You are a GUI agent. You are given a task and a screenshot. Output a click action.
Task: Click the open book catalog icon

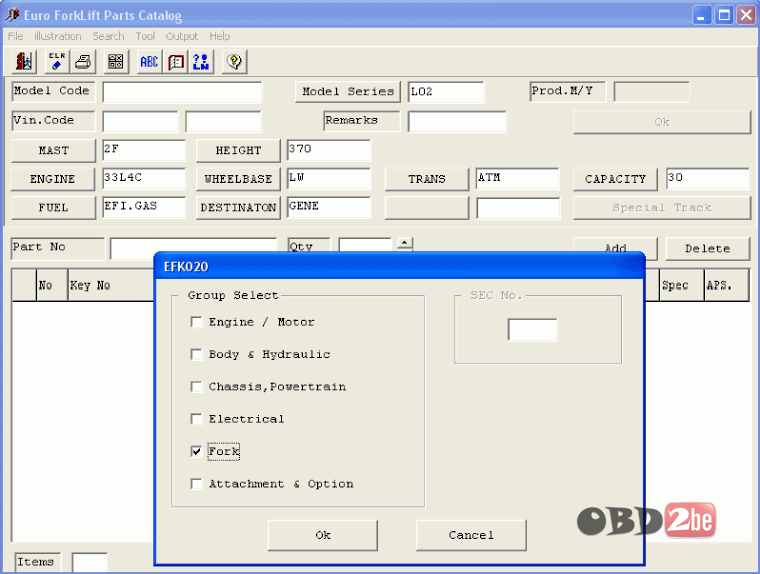click(175, 62)
